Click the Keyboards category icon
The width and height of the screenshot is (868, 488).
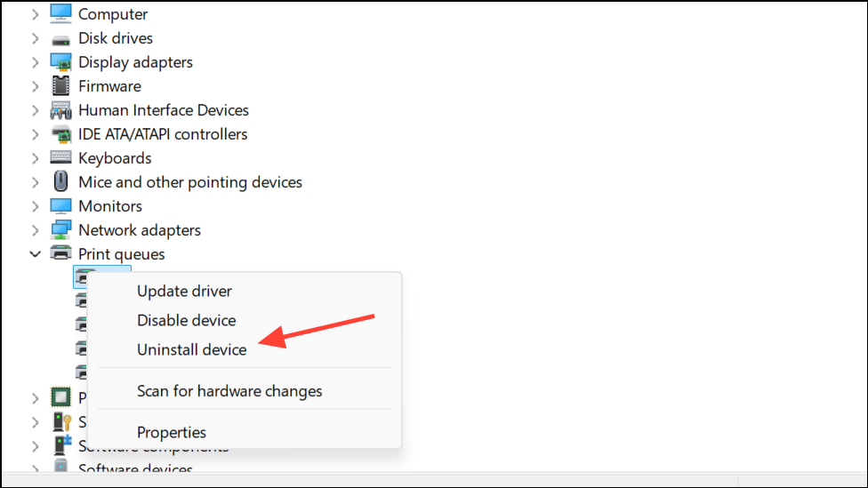[x=60, y=158]
